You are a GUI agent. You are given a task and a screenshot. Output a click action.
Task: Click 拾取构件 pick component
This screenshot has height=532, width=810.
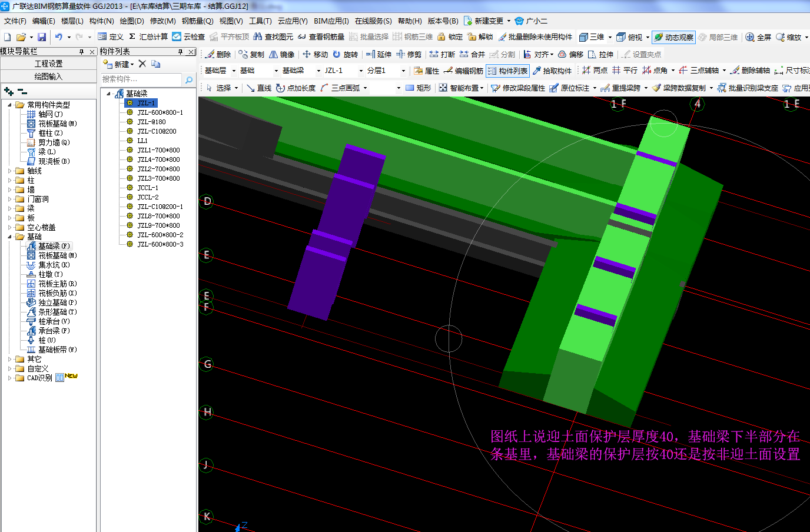pyautogui.click(x=552, y=71)
